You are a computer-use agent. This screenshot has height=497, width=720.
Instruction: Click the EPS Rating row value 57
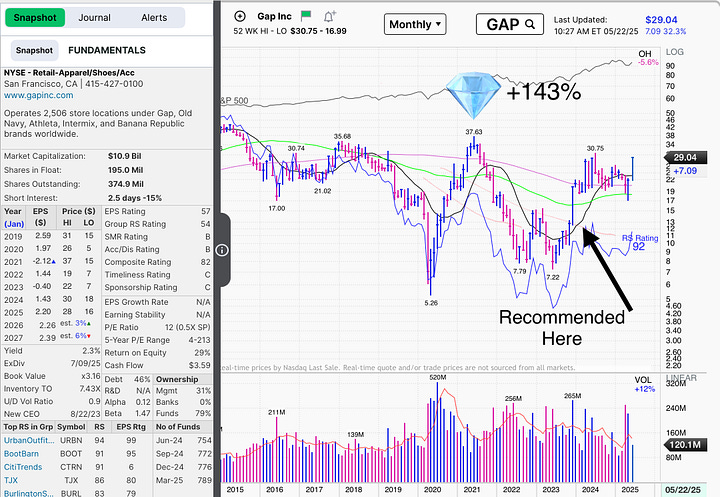205,211
